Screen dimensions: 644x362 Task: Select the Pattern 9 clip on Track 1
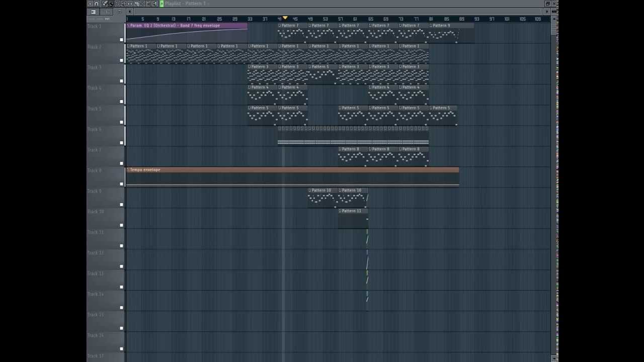click(451, 33)
